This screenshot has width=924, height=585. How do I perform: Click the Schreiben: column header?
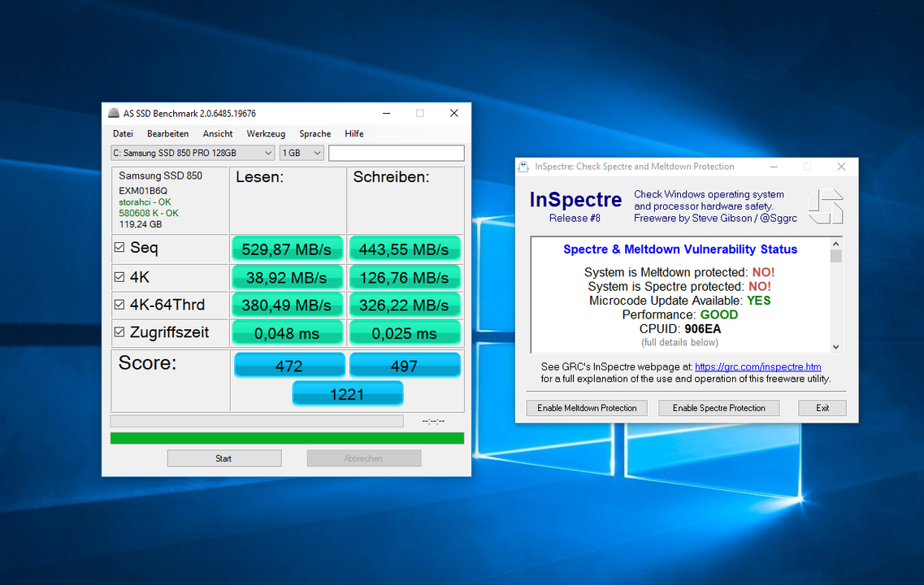click(391, 177)
